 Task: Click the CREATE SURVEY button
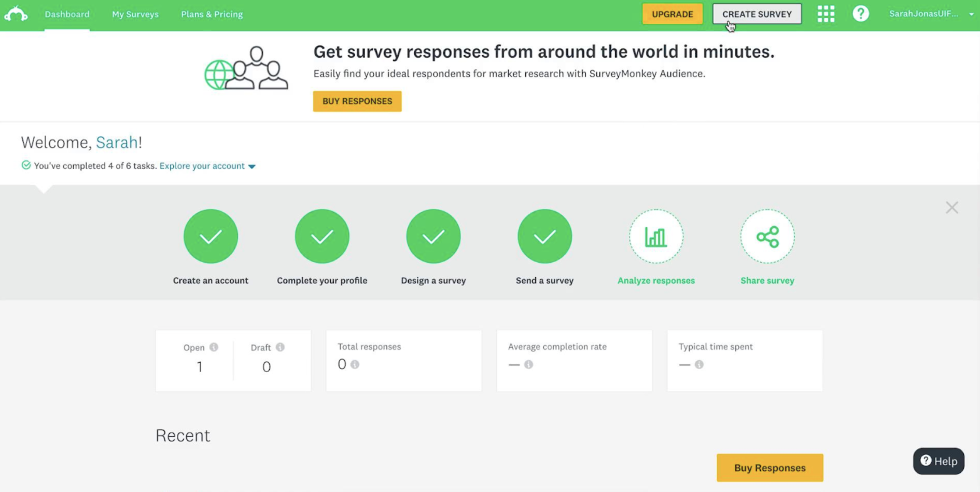coord(757,14)
